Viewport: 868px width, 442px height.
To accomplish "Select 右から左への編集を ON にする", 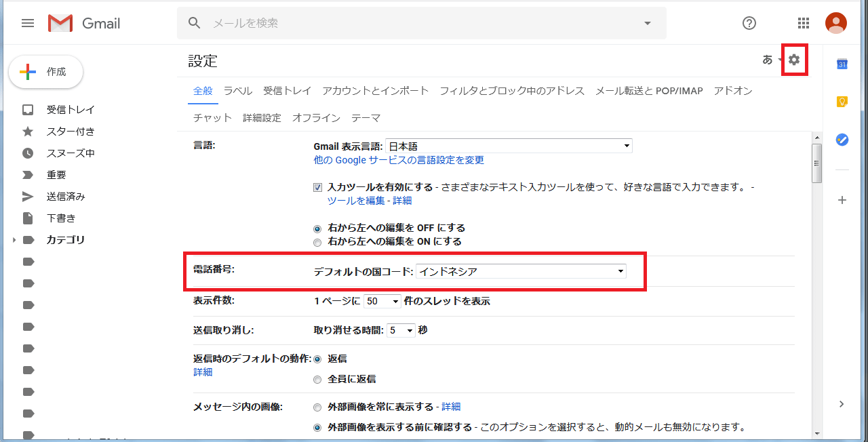I will [x=317, y=242].
